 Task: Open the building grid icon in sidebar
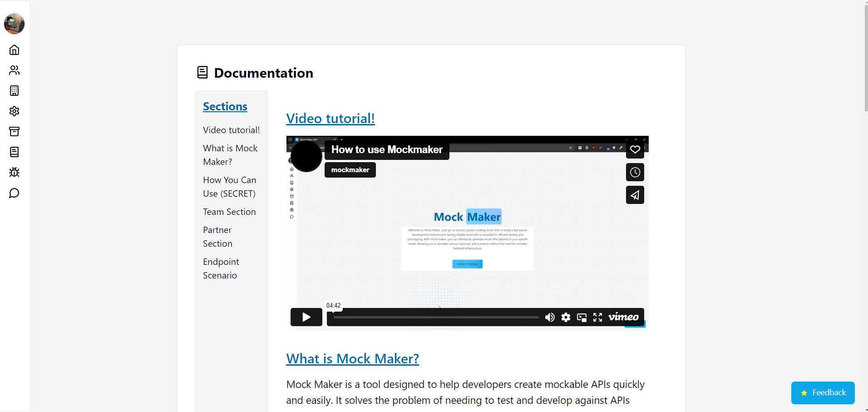14,90
